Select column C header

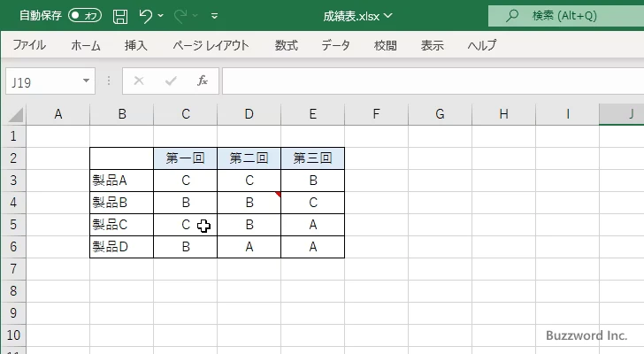click(x=185, y=114)
